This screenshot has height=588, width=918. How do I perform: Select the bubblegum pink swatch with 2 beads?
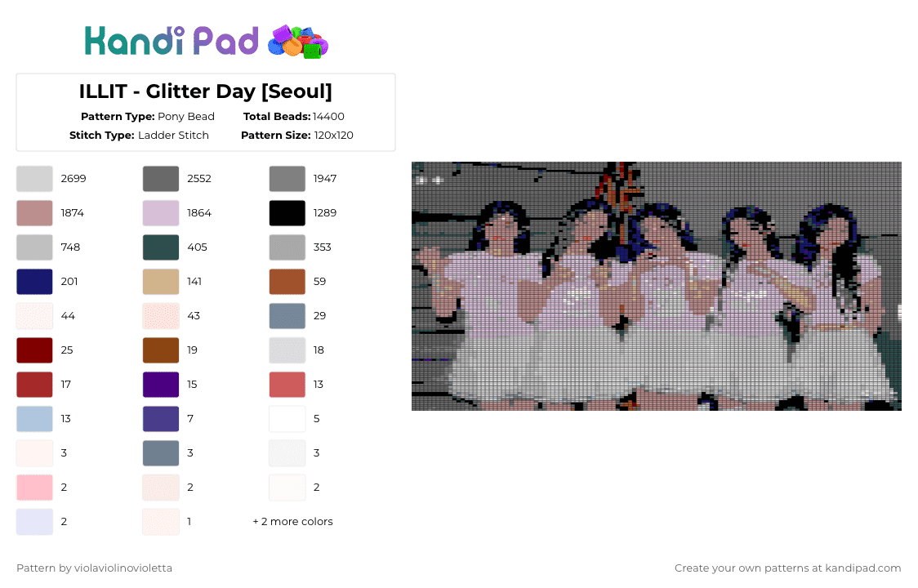[x=34, y=488]
